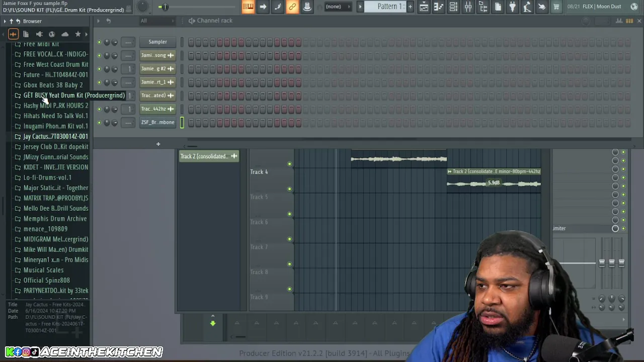Screen dimensions: 644x362
Task: Select the globe online browser tab
Action: click(x=52, y=34)
